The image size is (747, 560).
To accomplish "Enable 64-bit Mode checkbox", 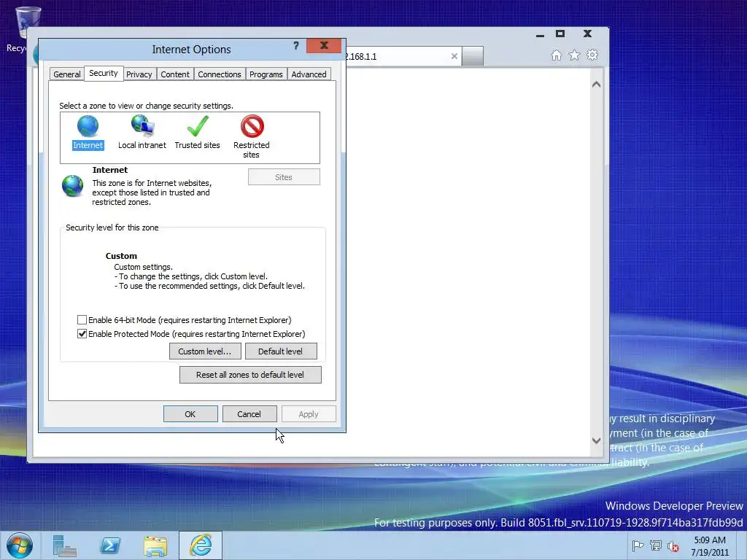I will pyautogui.click(x=82, y=320).
